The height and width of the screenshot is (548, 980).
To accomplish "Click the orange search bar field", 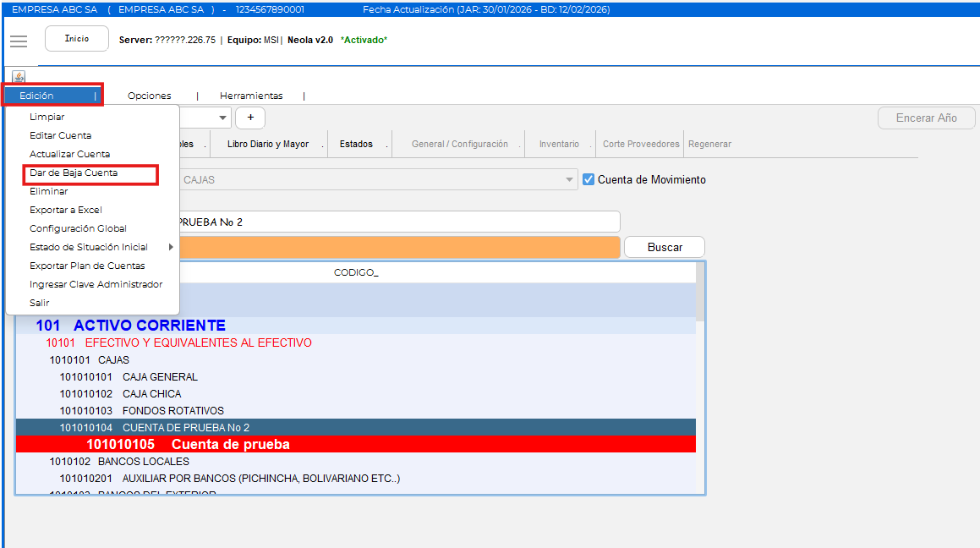I will click(x=397, y=247).
